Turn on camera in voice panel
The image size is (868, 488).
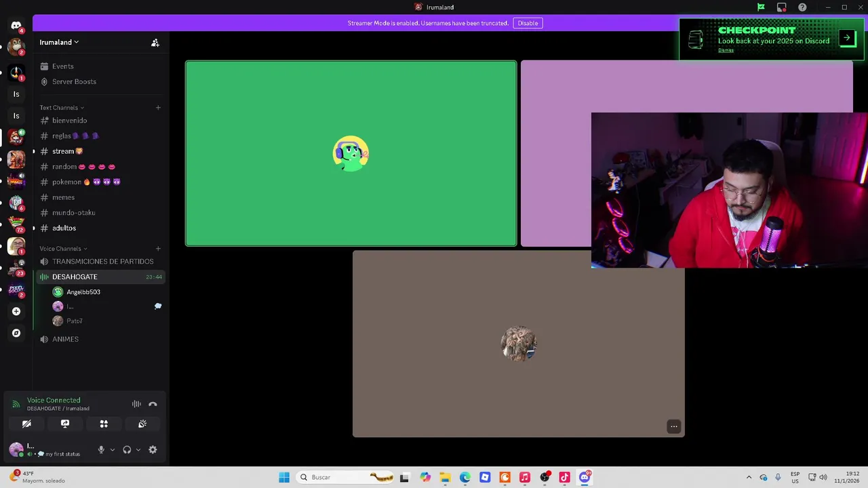click(26, 424)
